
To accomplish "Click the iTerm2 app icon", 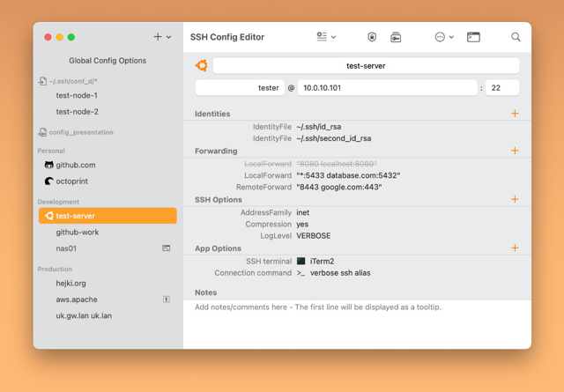I will 301,261.
